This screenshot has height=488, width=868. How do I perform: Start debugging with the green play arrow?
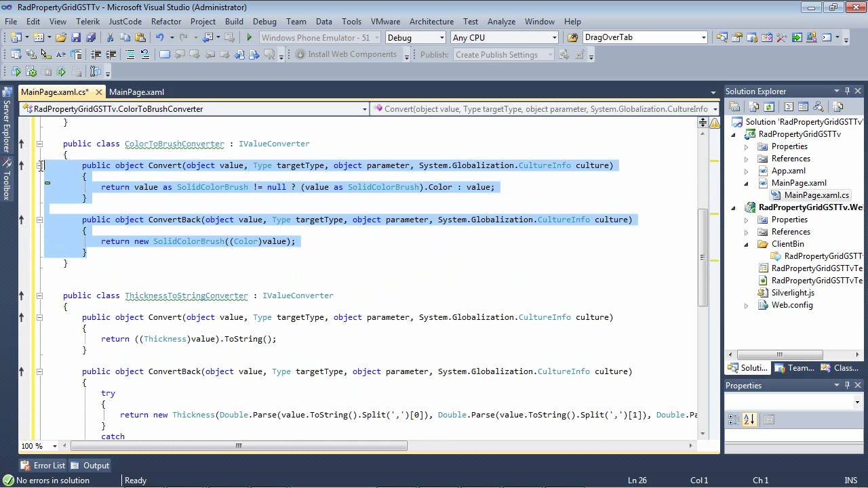click(249, 38)
